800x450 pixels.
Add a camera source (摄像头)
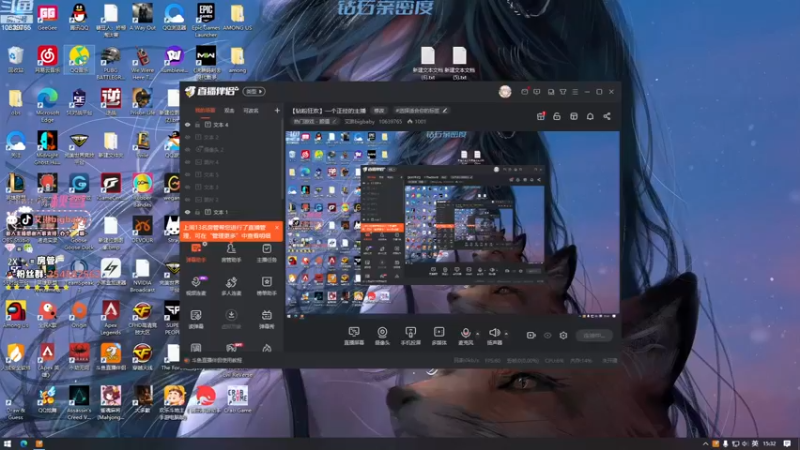pos(382,336)
